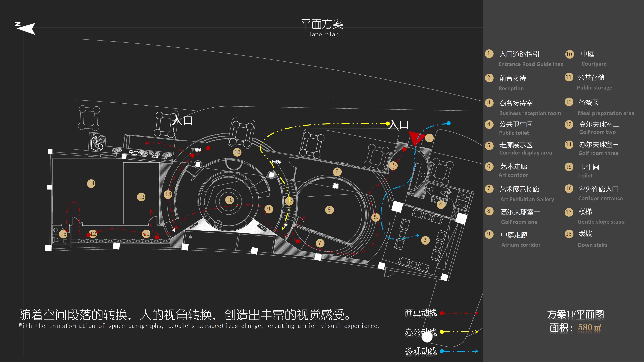Click floor plan marker 18 on the ramp

[168, 194]
